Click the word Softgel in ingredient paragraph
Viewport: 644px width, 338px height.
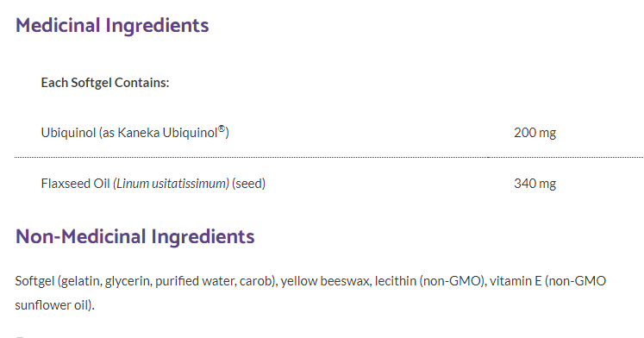click(x=34, y=281)
